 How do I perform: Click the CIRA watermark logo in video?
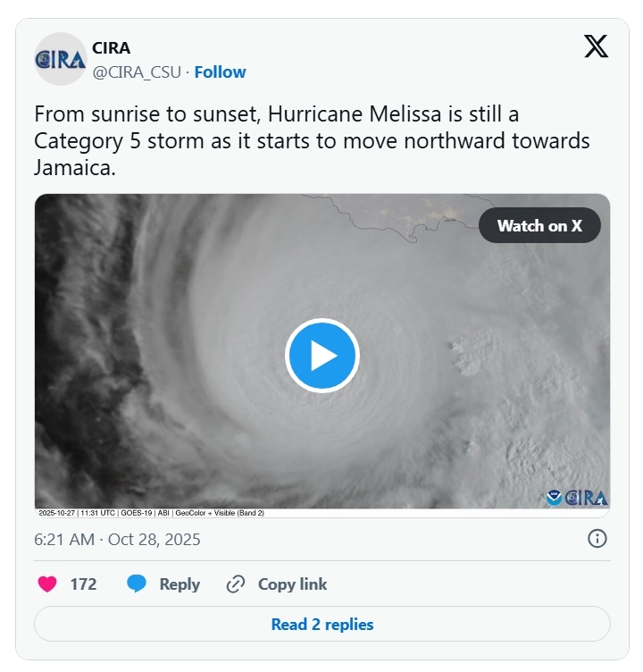point(587,498)
